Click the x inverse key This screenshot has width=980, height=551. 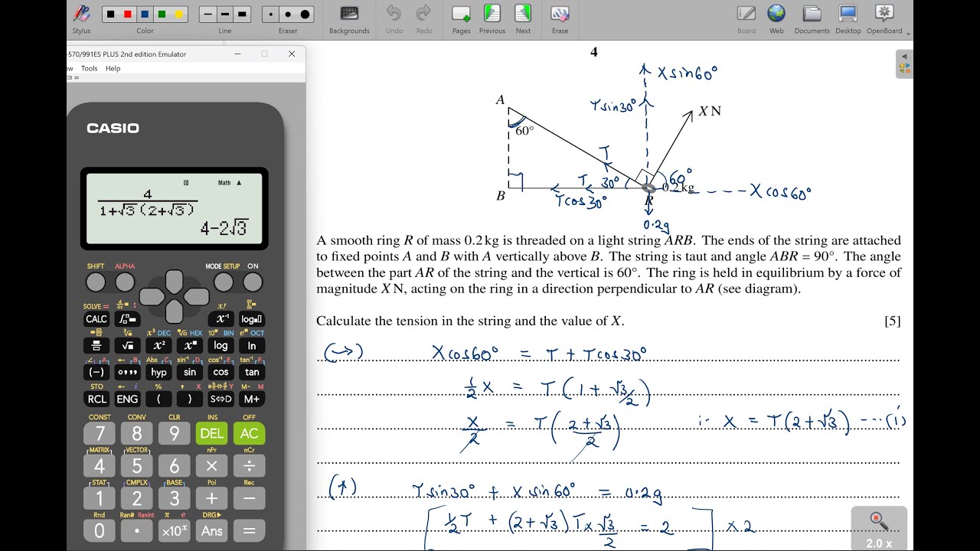click(221, 319)
